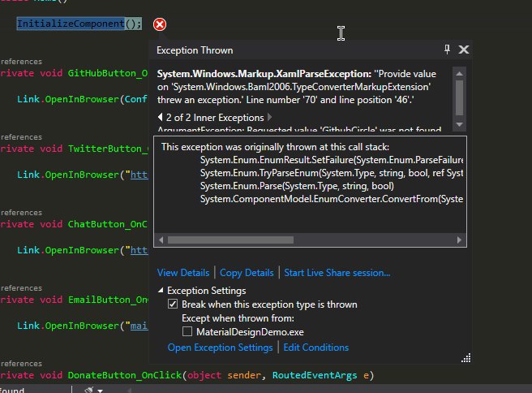Click System.Enum.TryParseEnum call stack line
Image resolution: width=532 pixels, height=393 pixels.
[332, 173]
